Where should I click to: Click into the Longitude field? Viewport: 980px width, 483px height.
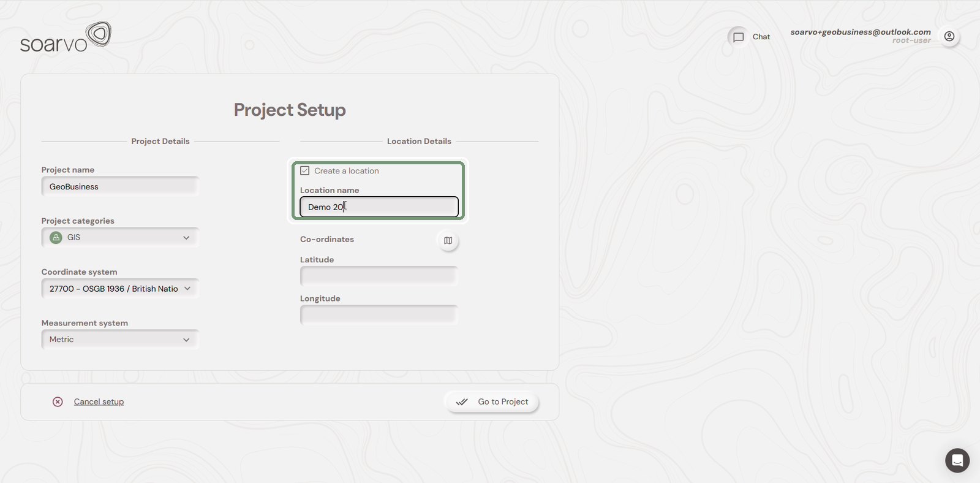click(379, 315)
